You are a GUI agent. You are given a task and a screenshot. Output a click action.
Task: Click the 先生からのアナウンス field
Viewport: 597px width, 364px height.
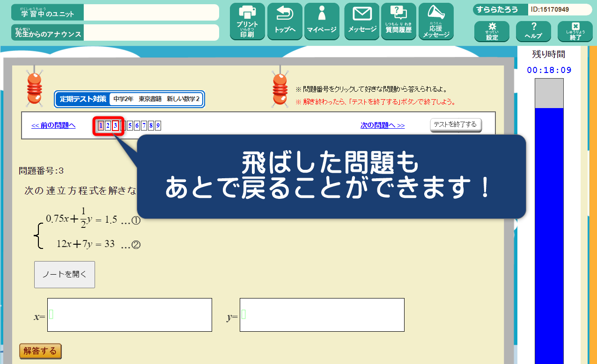coord(151,33)
